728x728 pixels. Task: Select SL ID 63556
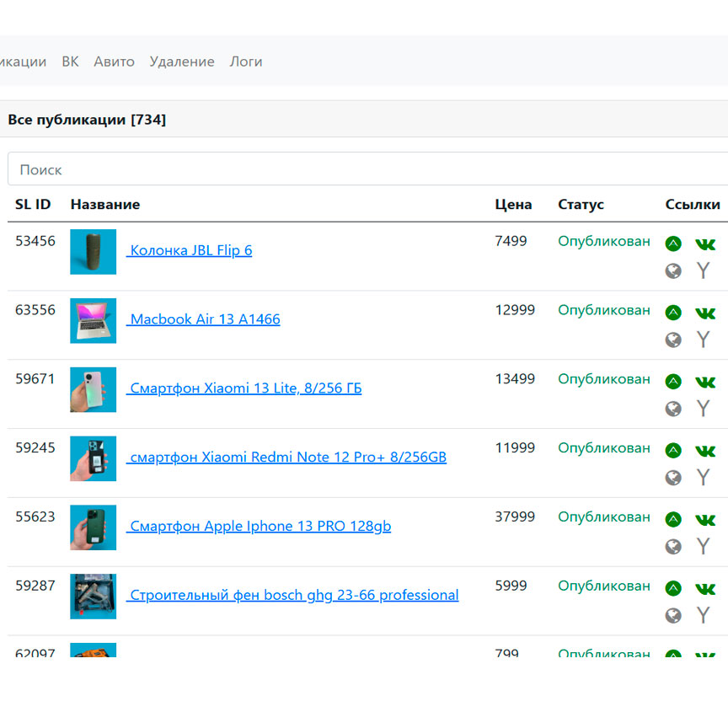tap(35, 310)
